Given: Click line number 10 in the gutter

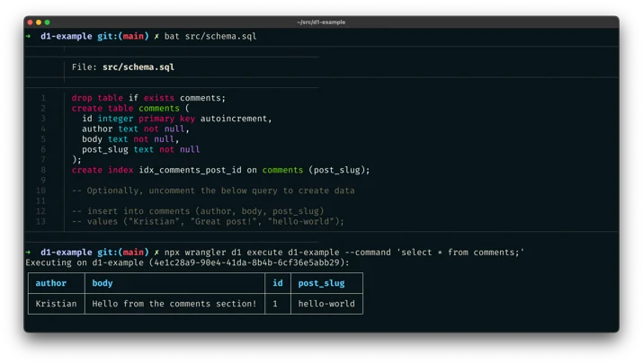Looking at the screenshot, I should (40, 191).
